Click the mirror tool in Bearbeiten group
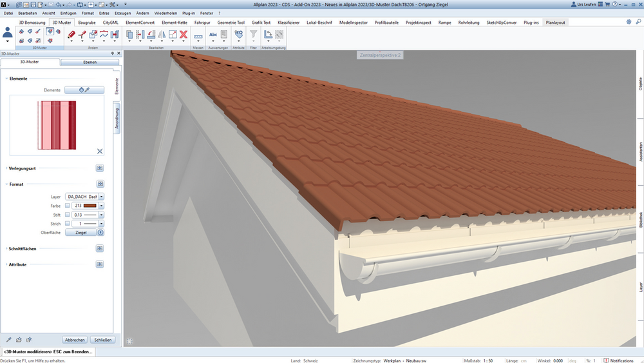Image resolution: width=644 pixels, height=363 pixels. (162, 35)
